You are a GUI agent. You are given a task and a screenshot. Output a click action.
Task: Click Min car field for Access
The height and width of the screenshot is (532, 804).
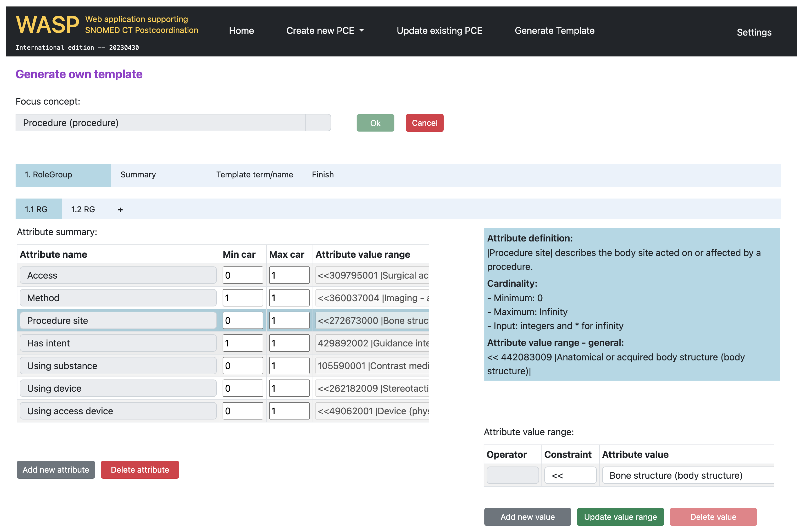[242, 275]
